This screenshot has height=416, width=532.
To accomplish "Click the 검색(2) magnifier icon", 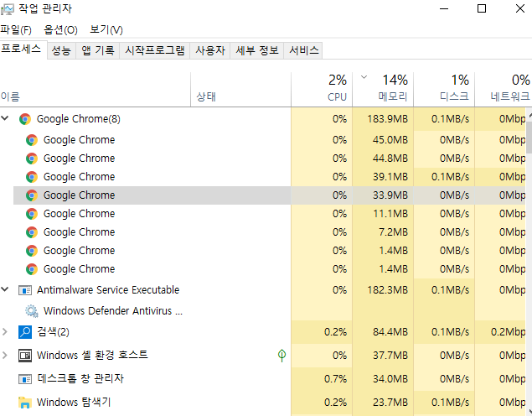I will [25, 332].
